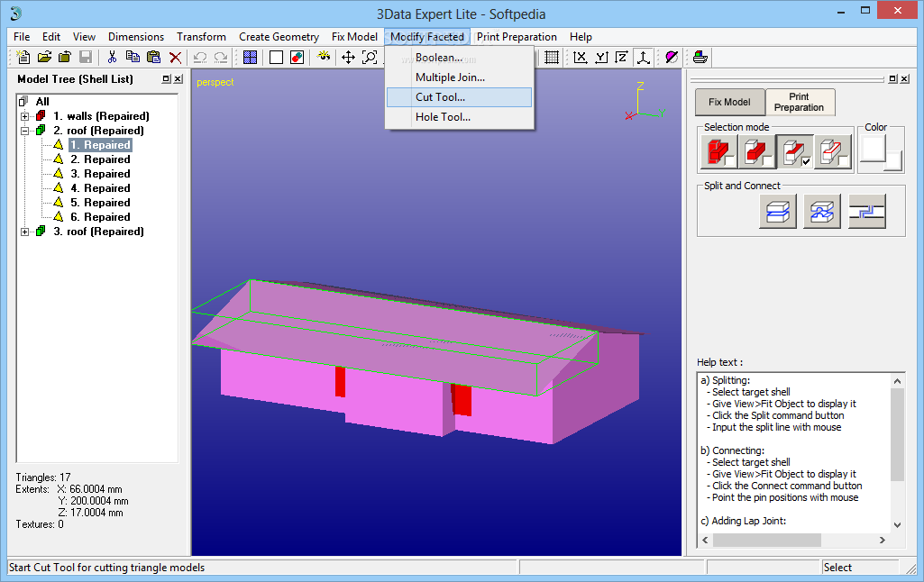Switch to the Fix Model tab
924x582 pixels.
[x=729, y=102]
